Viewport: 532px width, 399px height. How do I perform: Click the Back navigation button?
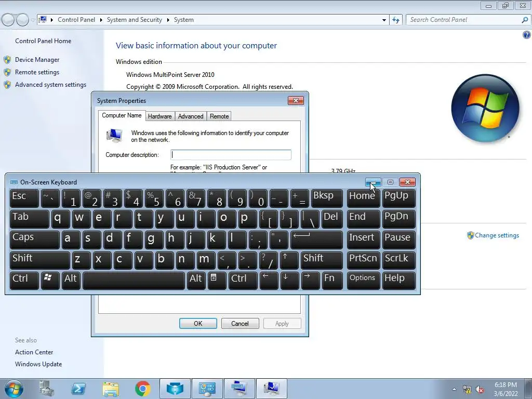pos(8,20)
